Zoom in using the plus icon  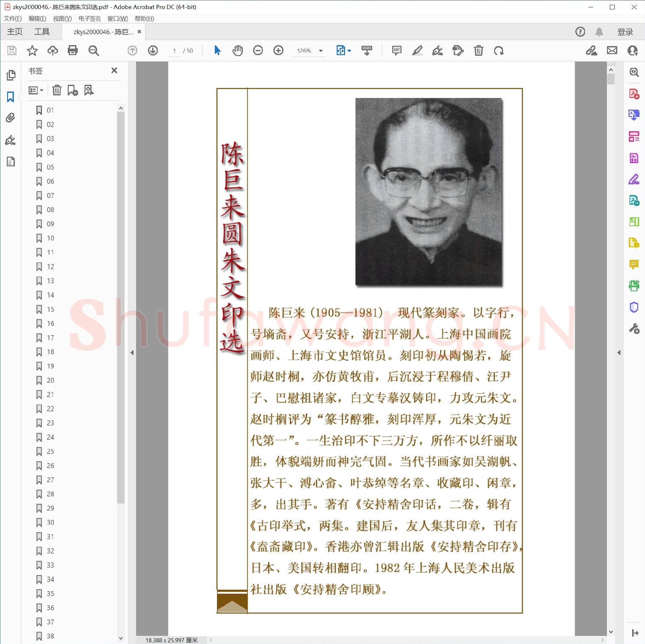[278, 51]
